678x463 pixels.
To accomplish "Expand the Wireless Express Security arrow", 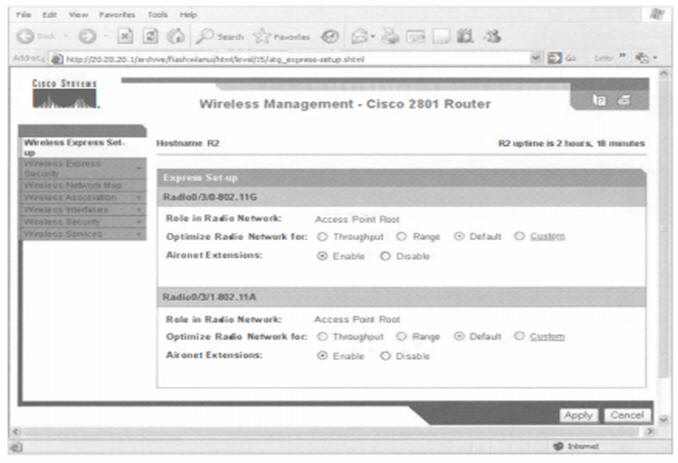I will pyautogui.click(x=139, y=168).
